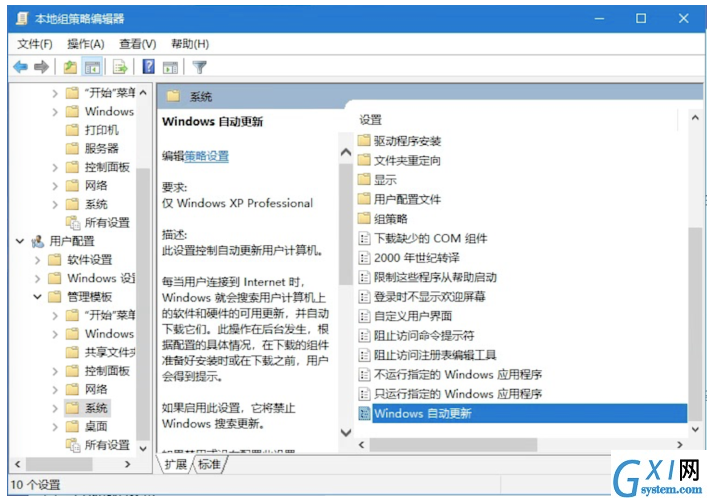Select the 登录时不显示欢迎屏幕 policy
The image size is (709, 498).
coord(422,296)
